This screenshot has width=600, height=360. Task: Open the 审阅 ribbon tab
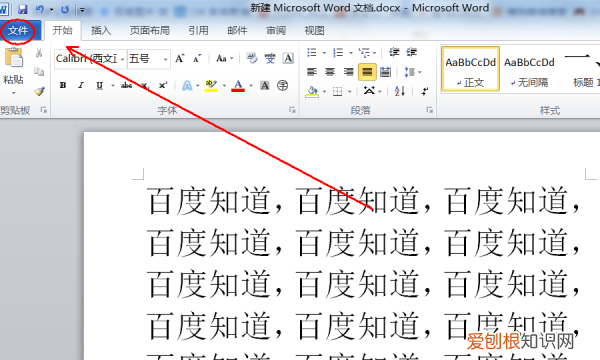point(276,31)
